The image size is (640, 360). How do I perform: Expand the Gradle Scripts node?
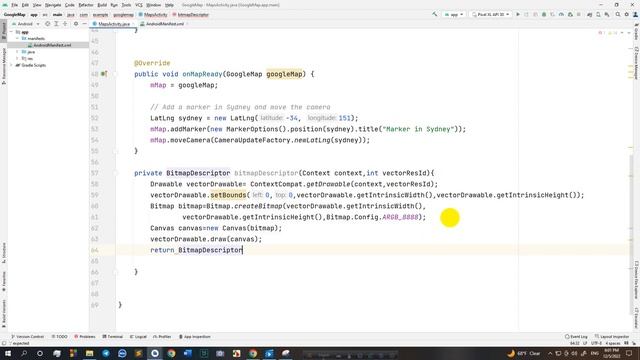[12, 65]
